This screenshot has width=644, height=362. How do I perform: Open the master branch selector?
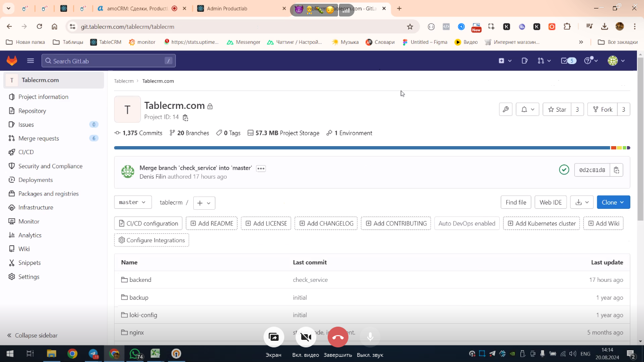pos(133,202)
